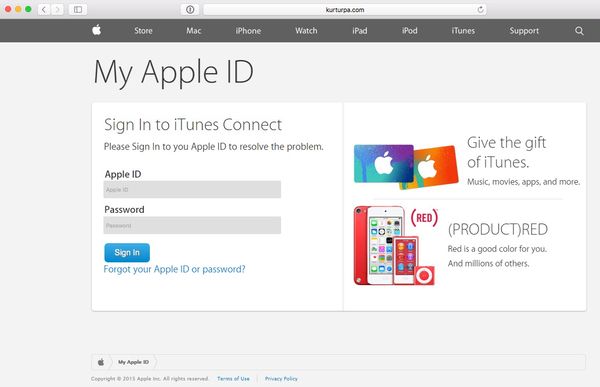The image size is (600, 387).
Task: Click the Apple logo in navigation bar
Action: click(96, 30)
